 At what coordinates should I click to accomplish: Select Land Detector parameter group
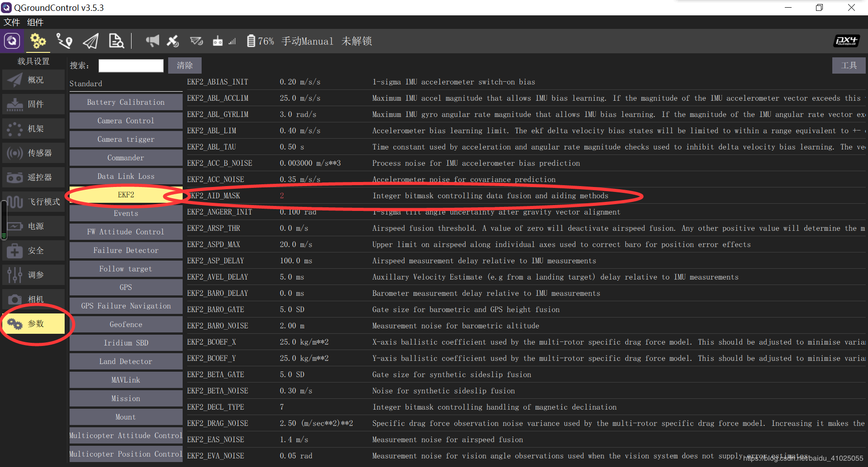[126, 361]
